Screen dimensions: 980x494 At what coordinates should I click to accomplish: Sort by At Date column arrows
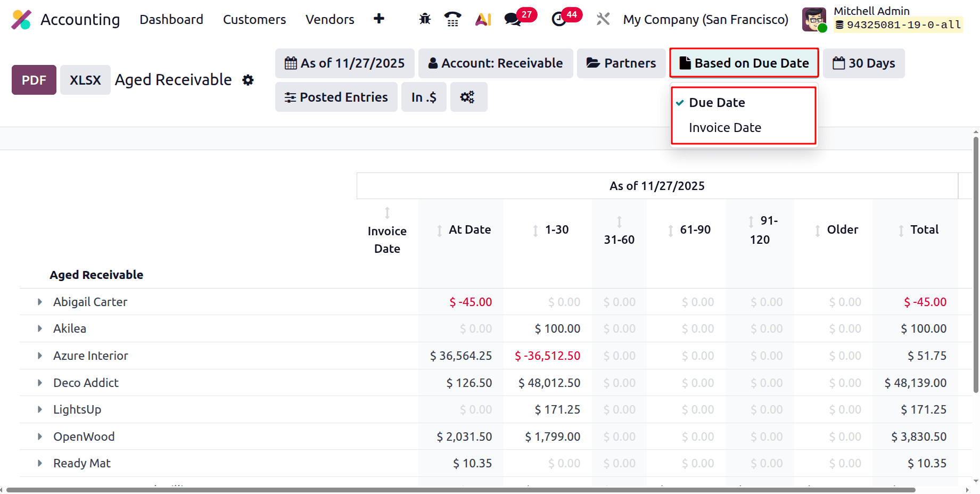[x=440, y=230]
